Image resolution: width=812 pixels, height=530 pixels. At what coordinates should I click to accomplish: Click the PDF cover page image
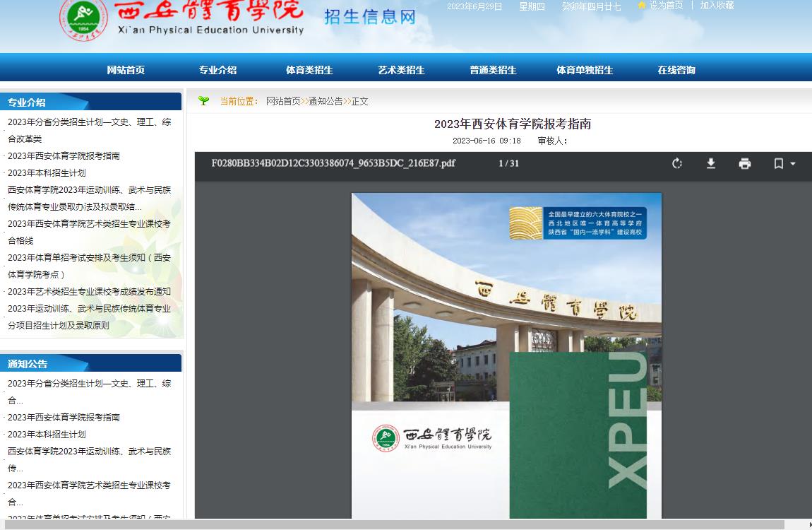[506, 355]
